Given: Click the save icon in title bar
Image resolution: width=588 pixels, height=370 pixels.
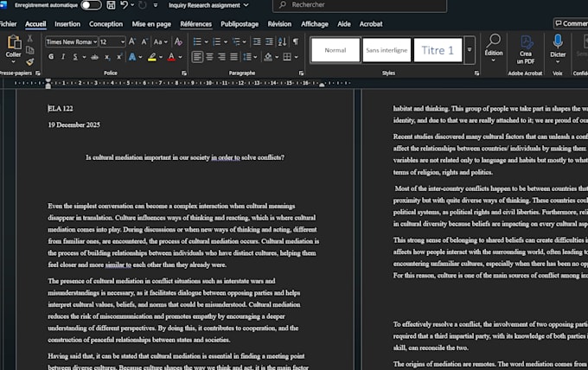Looking at the screenshot, I should tap(111, 5).
